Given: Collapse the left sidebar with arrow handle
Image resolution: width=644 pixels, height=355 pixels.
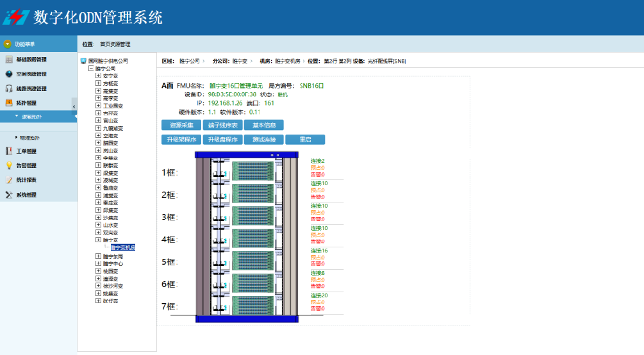Looking at the screenshot, I should [x=74, y=106].
